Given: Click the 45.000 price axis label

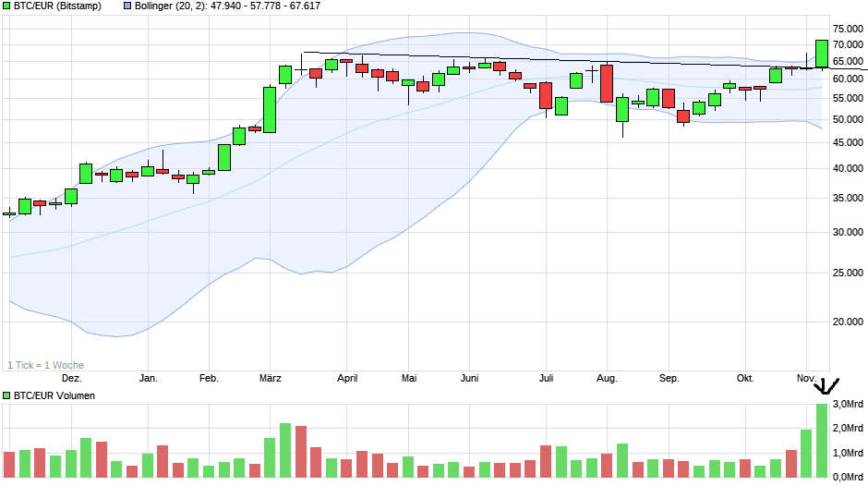Looking at the screenshot, I should (848, 142).
